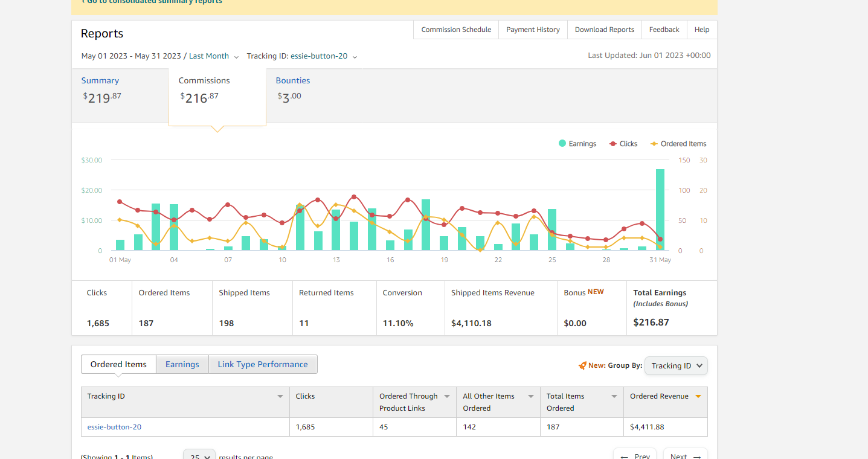Open Download Reports

[x=604, y=30]
